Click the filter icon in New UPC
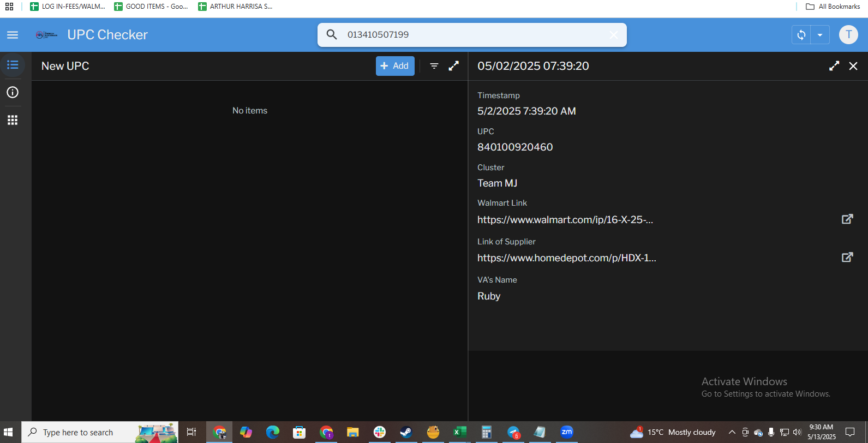Screen dimensions: 868x443 [434, 66]
